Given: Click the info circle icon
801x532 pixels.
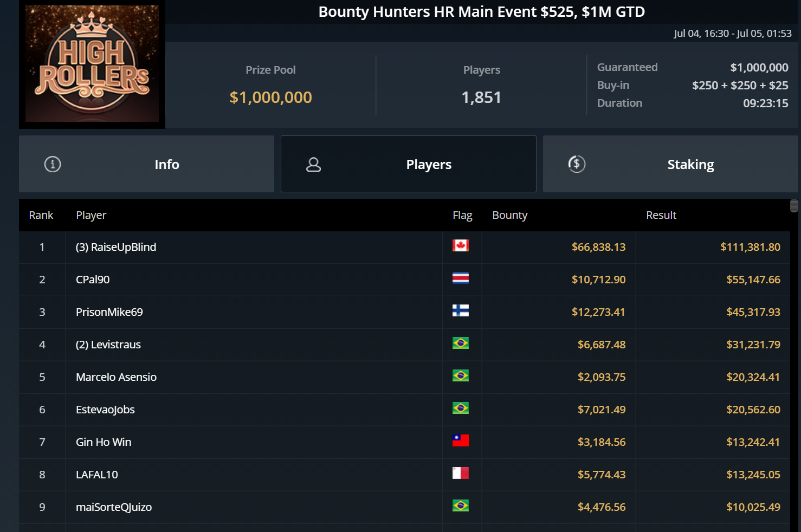Looking at the screenshot, I should (x=53, y=164).
